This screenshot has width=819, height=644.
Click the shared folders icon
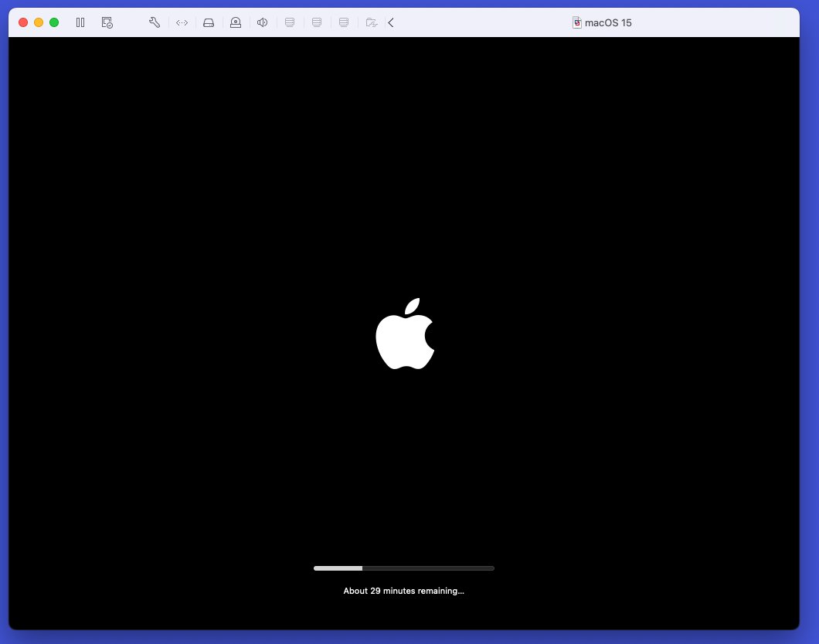coord(372,22)
